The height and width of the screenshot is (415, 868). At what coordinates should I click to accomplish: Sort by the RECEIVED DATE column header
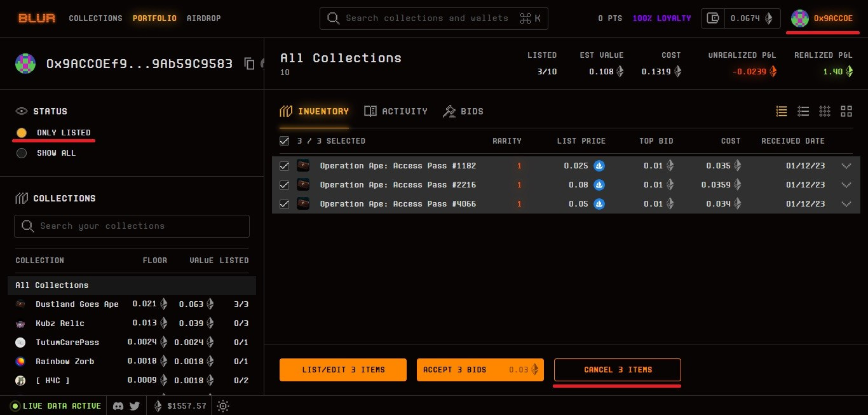click(x=793, y=141)
